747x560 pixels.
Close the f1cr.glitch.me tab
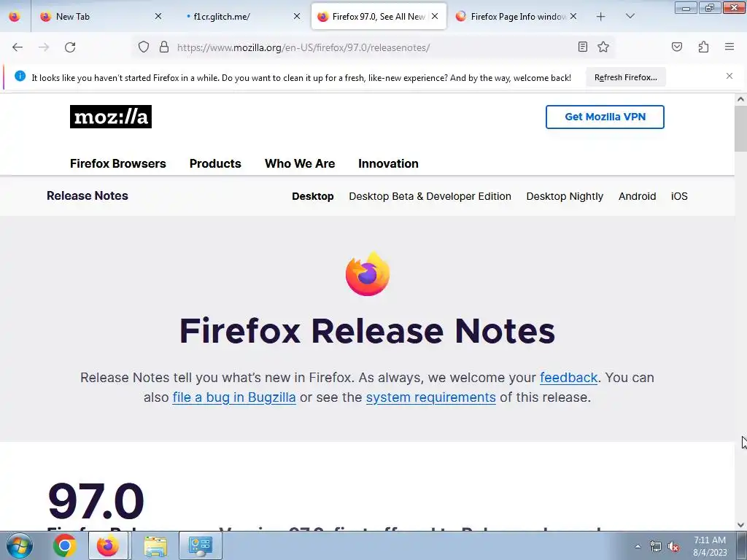297,16
